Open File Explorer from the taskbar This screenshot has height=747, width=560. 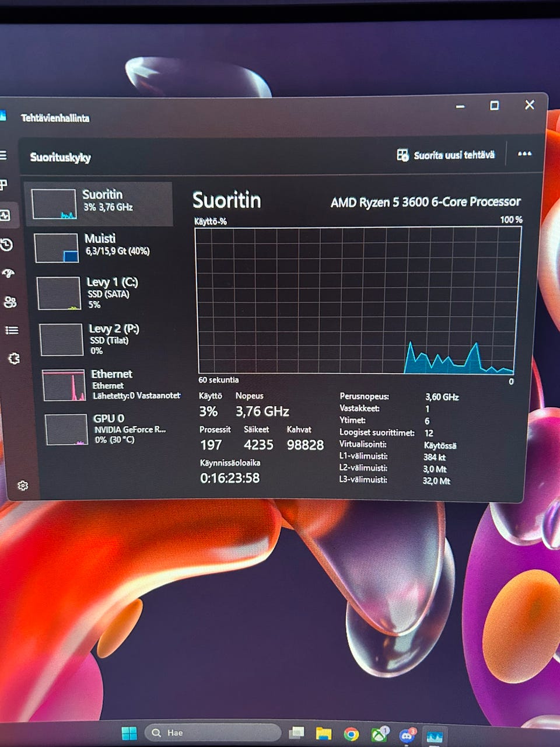pyautogui.click(x=323, y=733)
